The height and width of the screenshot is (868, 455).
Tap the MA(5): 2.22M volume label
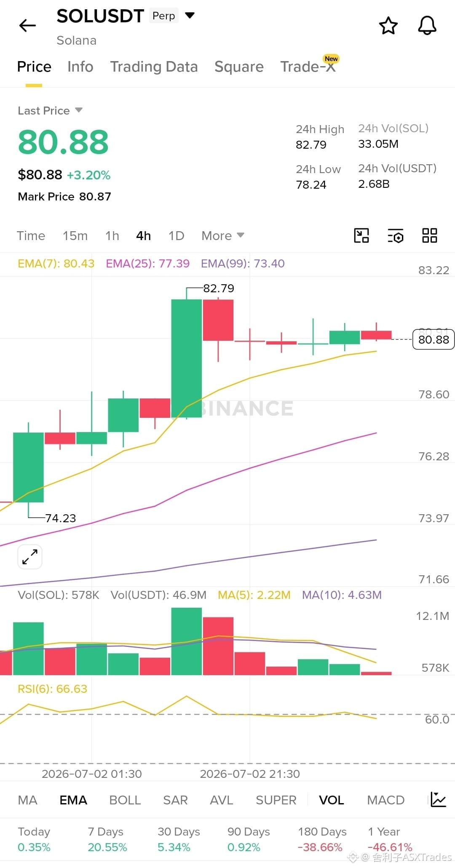tap(254, 595)
